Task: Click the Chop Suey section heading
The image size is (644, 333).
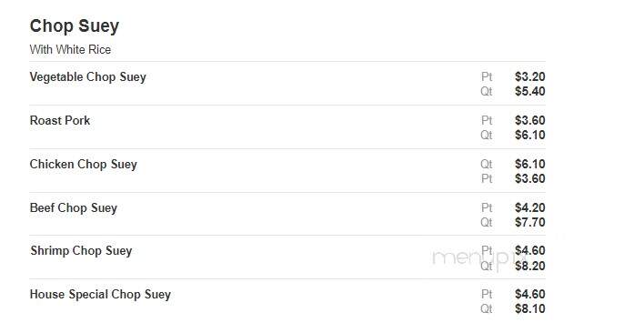Action: click(x=75, y=25)
